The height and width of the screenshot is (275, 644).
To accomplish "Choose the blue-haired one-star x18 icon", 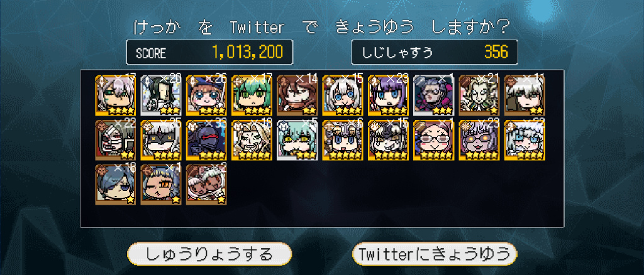I will [x=116, y=185].
